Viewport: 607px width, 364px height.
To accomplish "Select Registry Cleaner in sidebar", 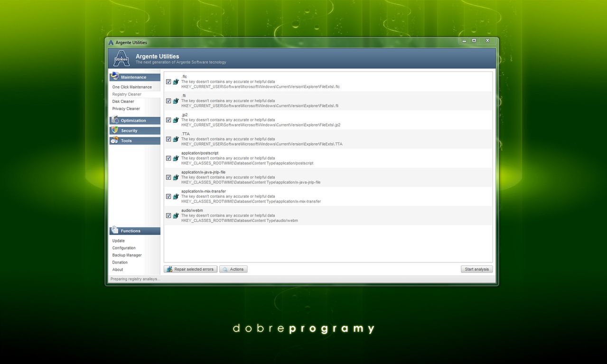I will (x=127, y=94).
